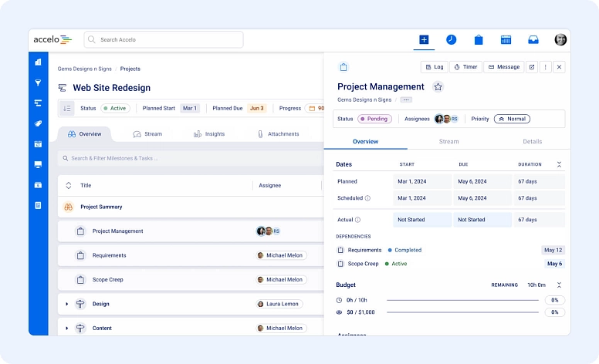Screen dimensions: 599x364
Task: Switch to the Insights tab
Action: click(209, 134)
